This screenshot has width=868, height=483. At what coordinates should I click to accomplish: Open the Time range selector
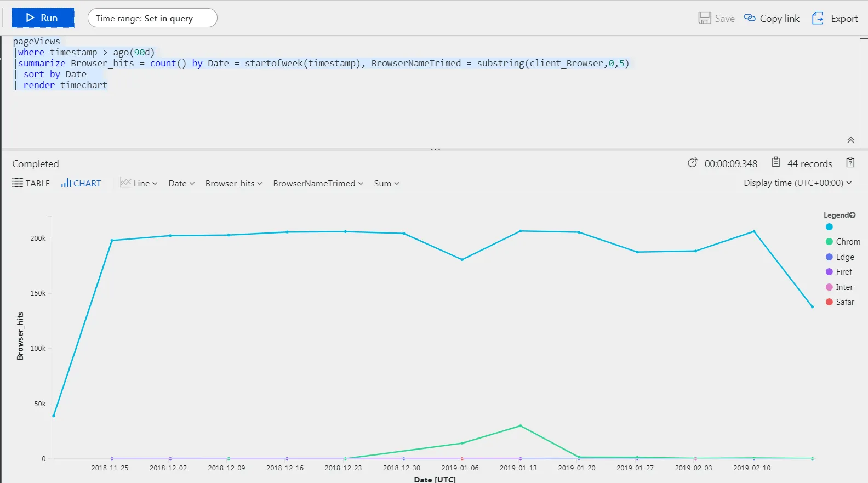click(152, 18)
